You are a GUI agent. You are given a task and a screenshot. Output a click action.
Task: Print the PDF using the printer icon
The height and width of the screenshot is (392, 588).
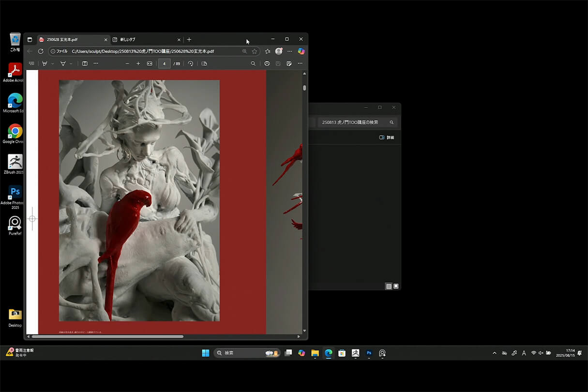point(267,63)
